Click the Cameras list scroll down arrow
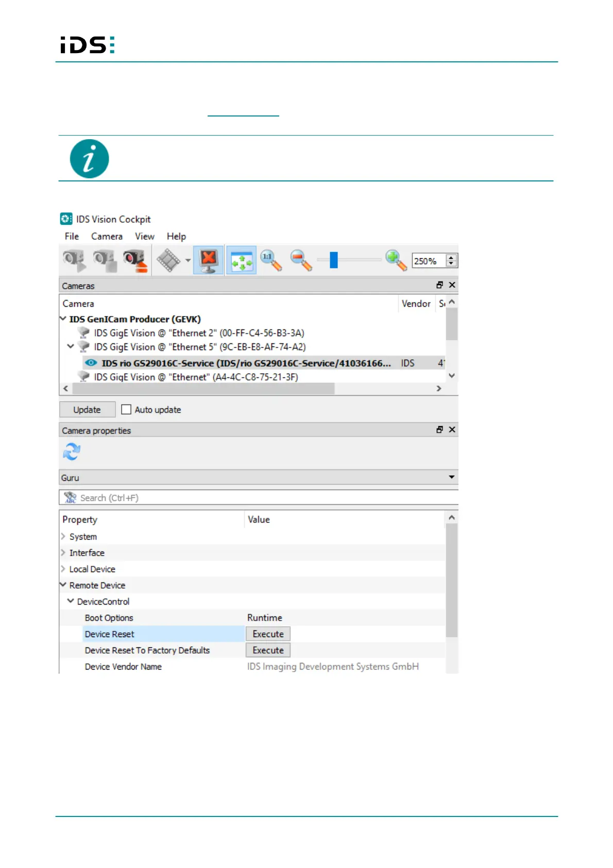This screenshot has height=868, width=613. [452, 376]
